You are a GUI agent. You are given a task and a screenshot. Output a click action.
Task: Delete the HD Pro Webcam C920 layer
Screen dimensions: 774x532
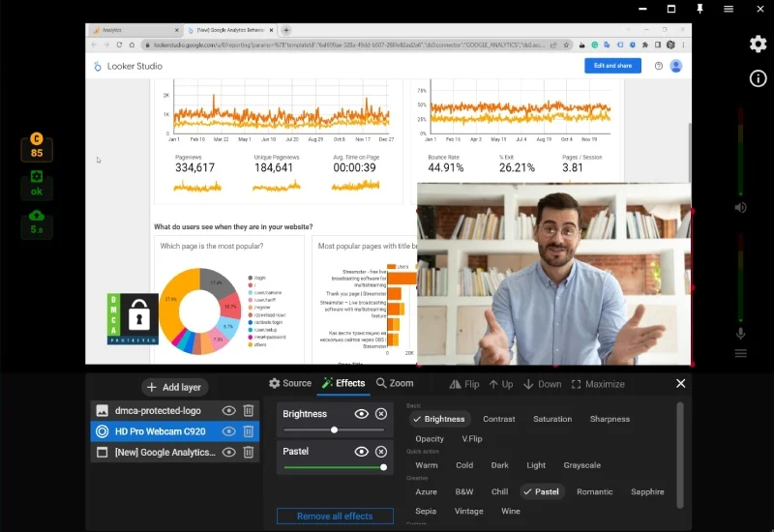click(249, 431)
